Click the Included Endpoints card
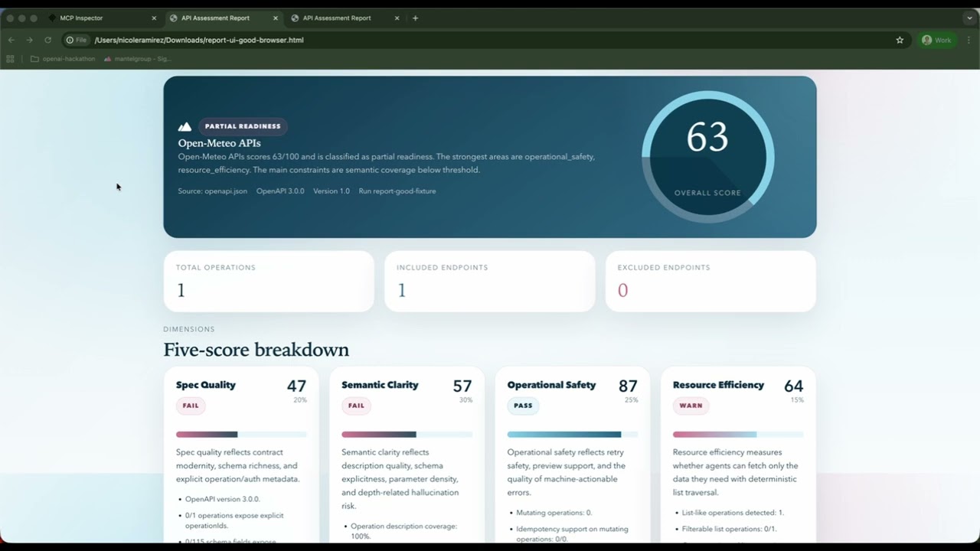 pyautogui.click(x=489, y=281)
